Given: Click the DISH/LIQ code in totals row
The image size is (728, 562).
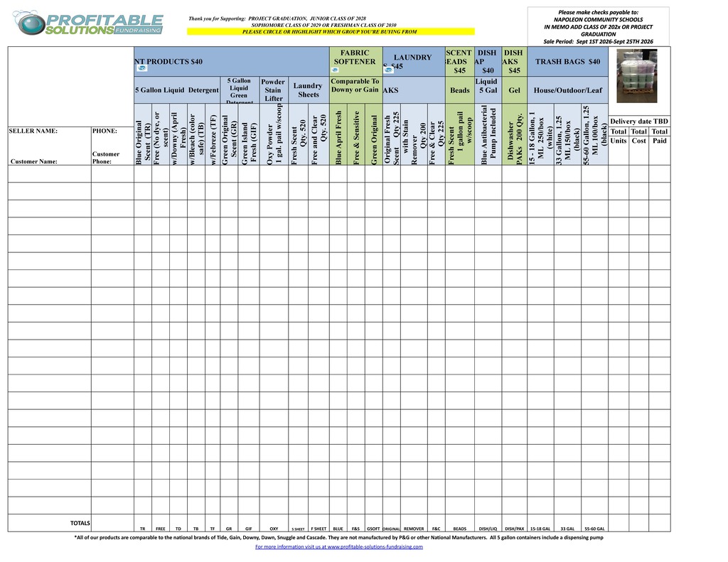Looking at the screenshot, I should click(x=488, y=529).
